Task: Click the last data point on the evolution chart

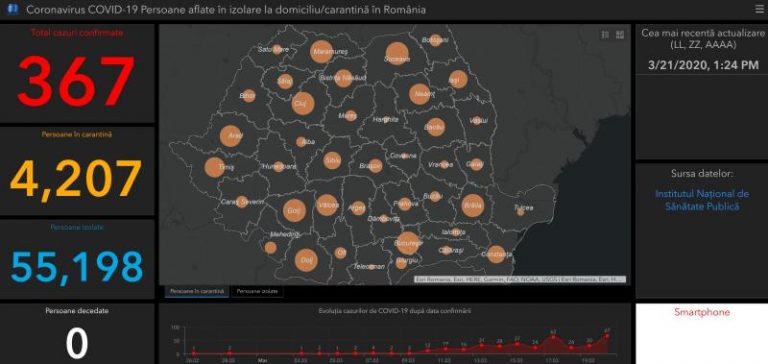Action: 607,336
